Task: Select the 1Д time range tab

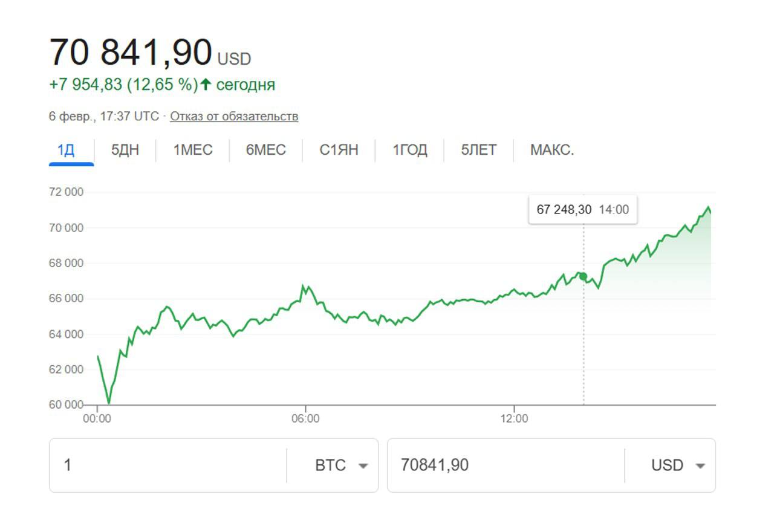Action: pos(66,150)
